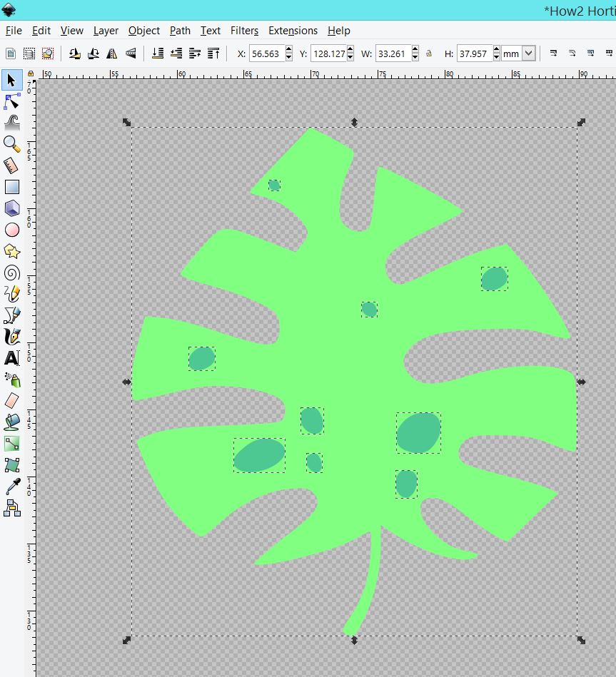Open the Extensions menu
Viewport: 616px width, 677px height.
click(x=293, y=31)
